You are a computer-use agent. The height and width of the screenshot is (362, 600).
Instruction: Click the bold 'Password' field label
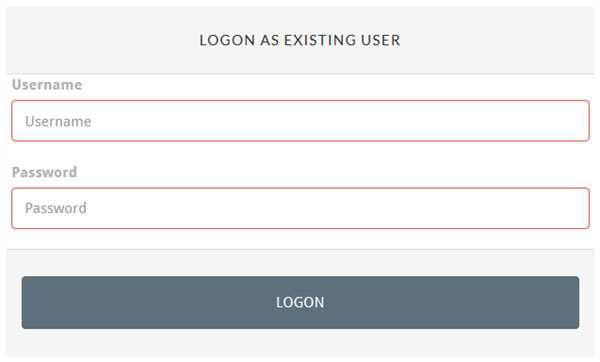(44, 172)
